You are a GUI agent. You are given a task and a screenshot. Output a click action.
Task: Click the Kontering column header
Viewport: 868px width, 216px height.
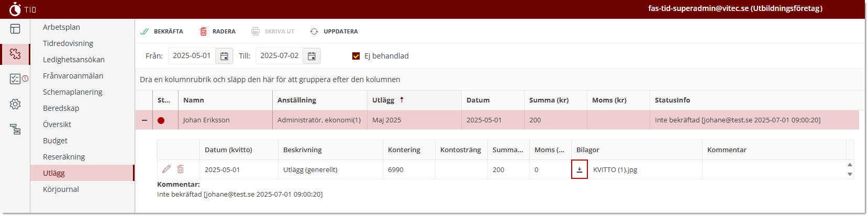(409, 150)
